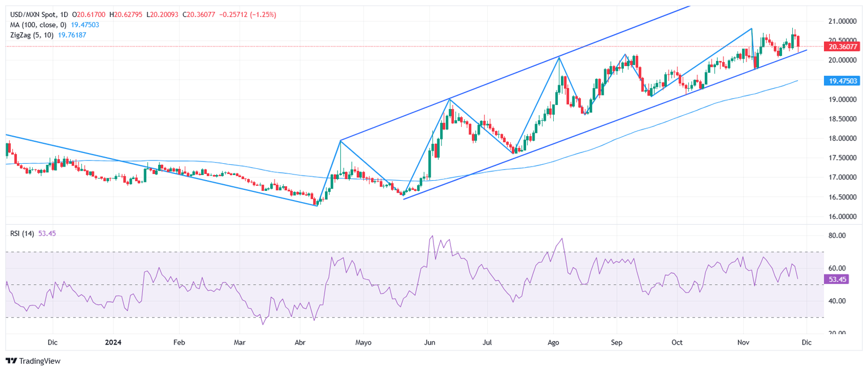The height and width of the screenshot is (371, 868).
Task: Click the Feb label on time axis
Action: (x=180, y=342)
